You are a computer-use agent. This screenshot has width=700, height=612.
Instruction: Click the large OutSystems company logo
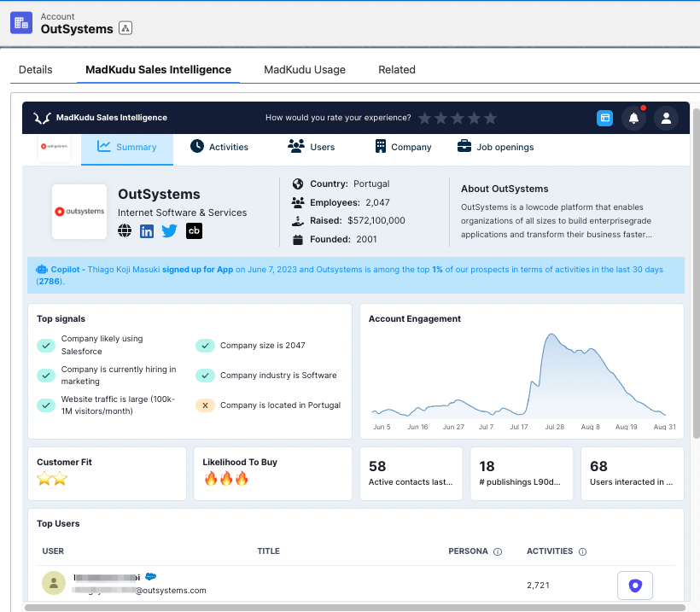click(x=79, y=212)
